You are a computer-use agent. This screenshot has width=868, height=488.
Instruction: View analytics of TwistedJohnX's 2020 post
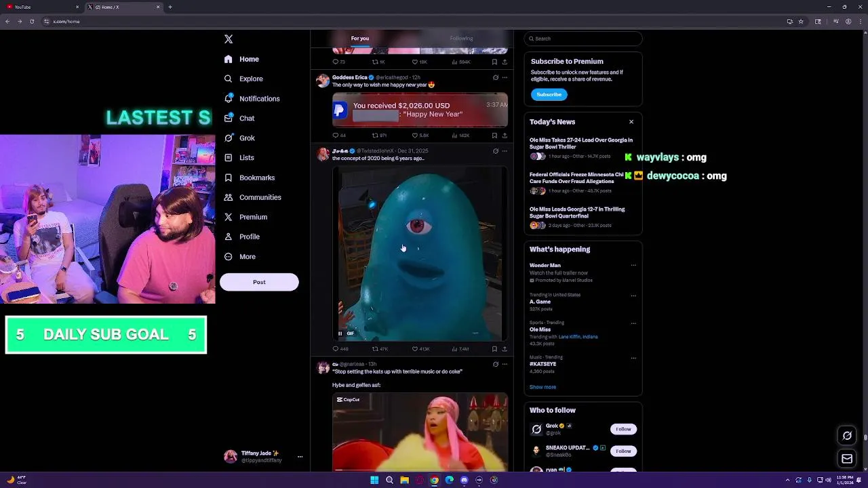(460, 349)
